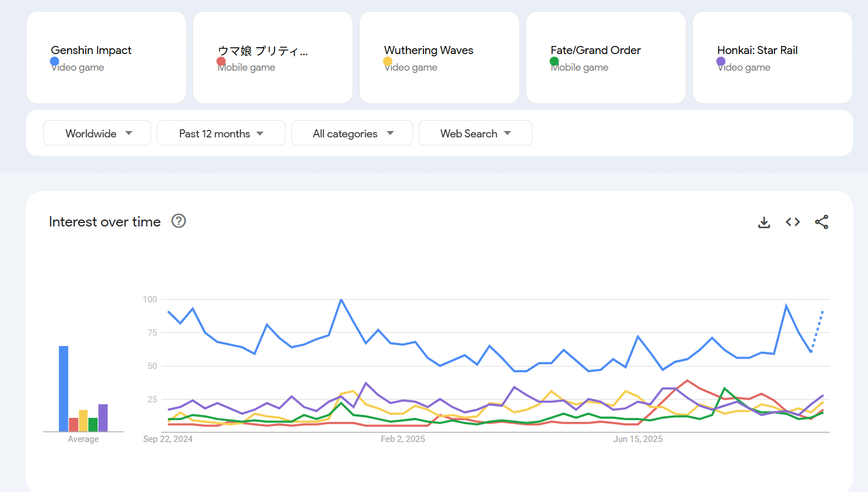Click the red dot on Uma Musume card
Viewport: 868px width, 492px height.
point(221,61)
